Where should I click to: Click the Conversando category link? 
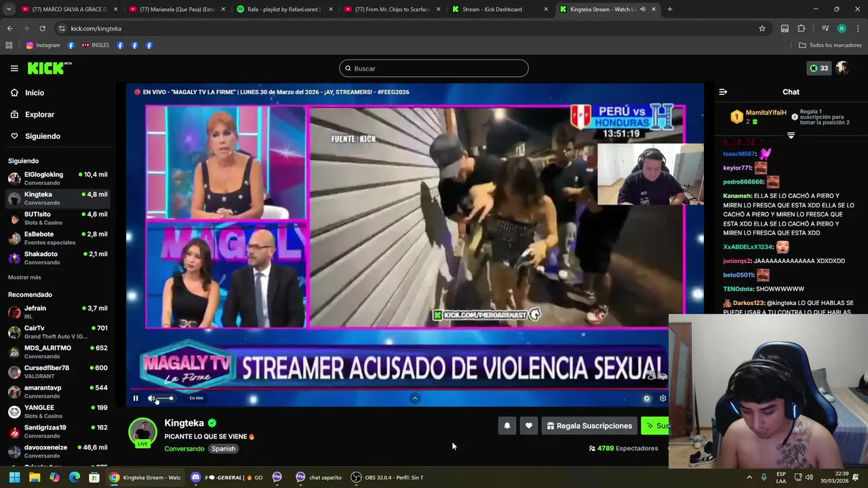tap(184, 449)
